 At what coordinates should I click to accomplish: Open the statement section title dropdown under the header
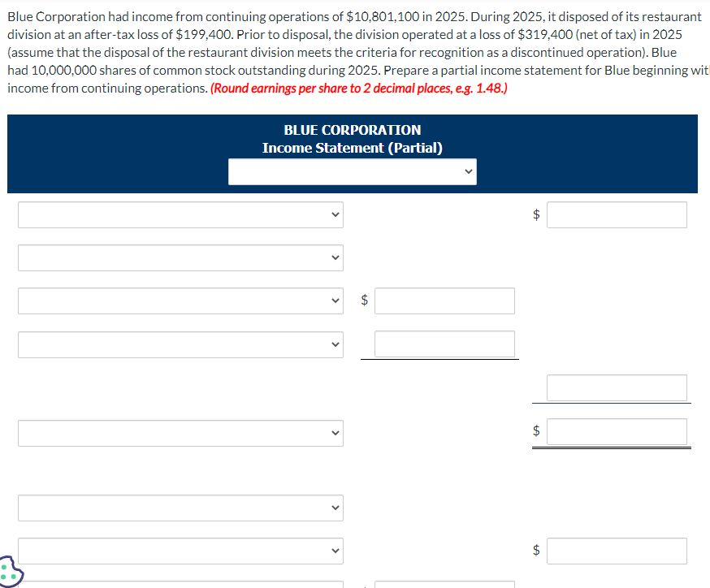(353, 171)
